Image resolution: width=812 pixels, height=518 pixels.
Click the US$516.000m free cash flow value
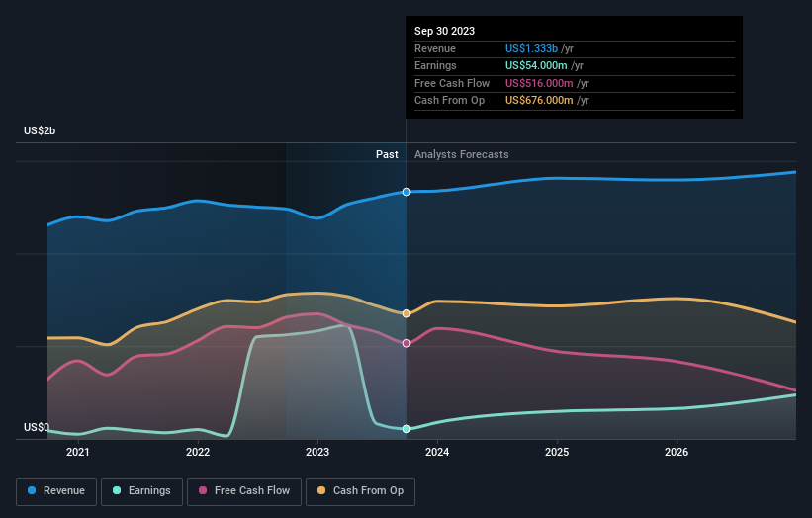539,83
